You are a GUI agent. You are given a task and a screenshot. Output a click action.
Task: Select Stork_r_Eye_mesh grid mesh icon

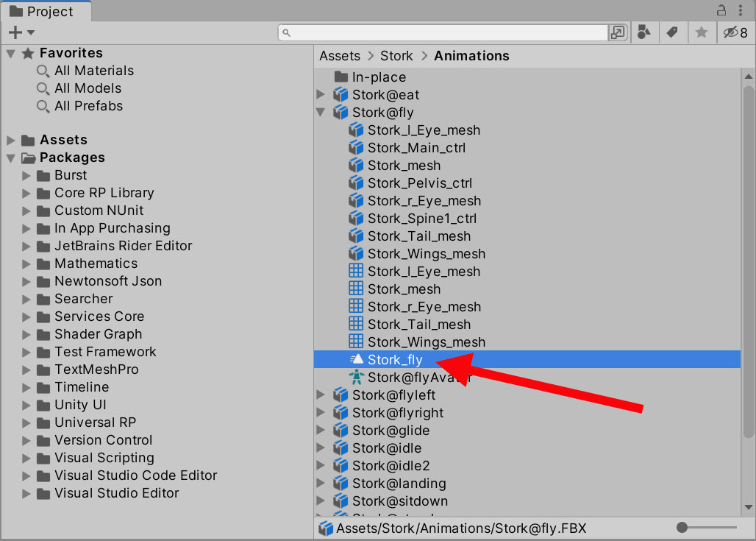[x=356, y=306]
